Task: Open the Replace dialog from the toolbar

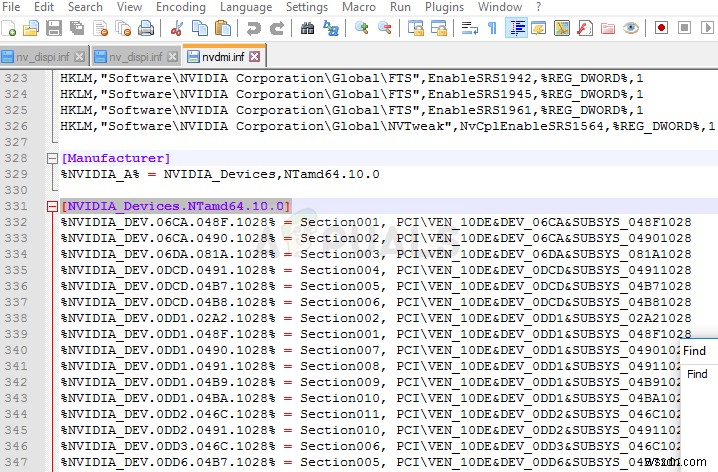Action: (331, 28)
